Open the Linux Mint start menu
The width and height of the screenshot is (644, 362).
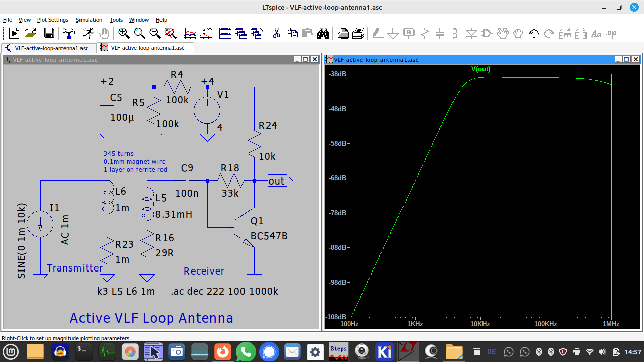(x=11, y=352)
